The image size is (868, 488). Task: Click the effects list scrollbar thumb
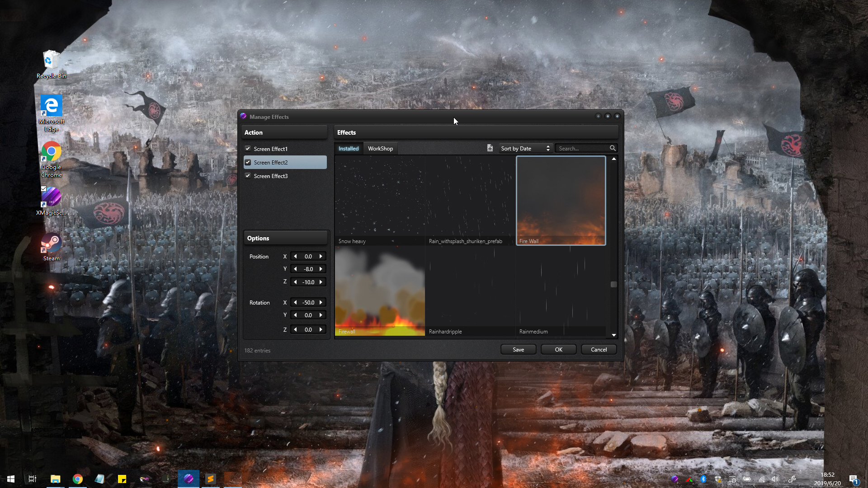click(613, 284)
